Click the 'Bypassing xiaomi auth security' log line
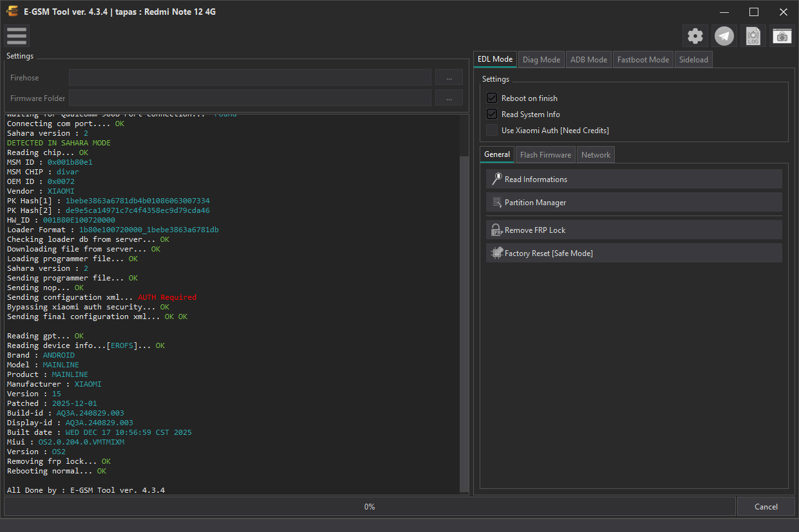799x532 pixels. (x=88, y=307)
